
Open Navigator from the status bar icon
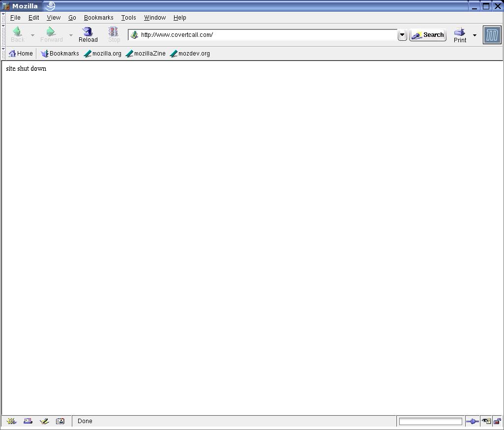12,421
